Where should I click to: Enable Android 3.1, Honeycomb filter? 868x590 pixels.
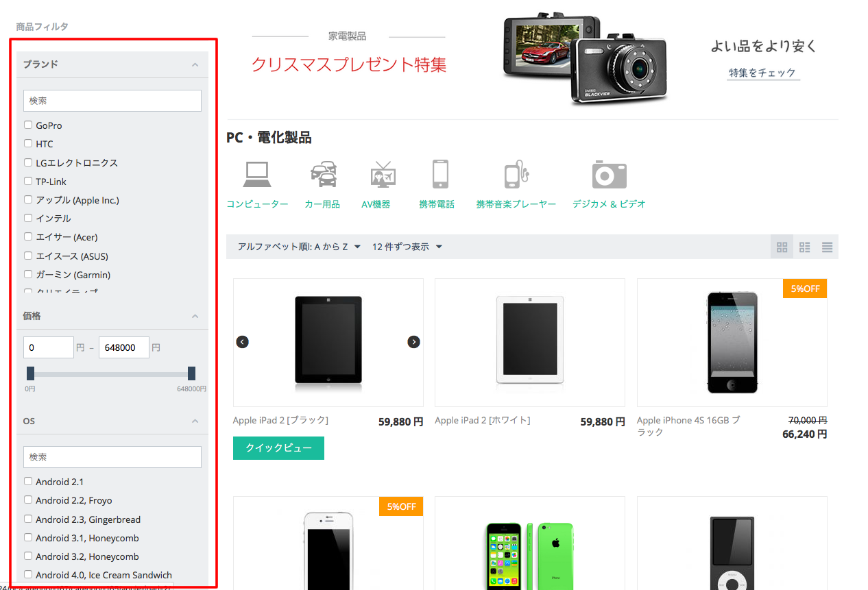point(28,537)
